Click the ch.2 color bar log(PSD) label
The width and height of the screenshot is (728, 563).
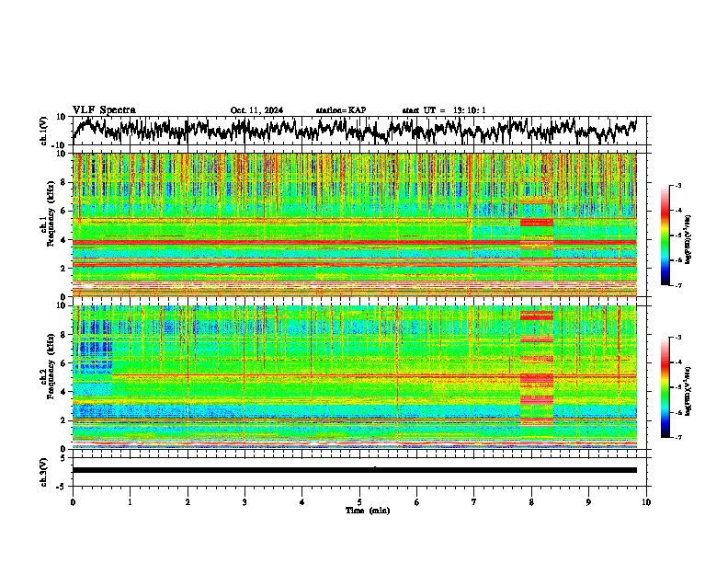[x=688, y=391]
